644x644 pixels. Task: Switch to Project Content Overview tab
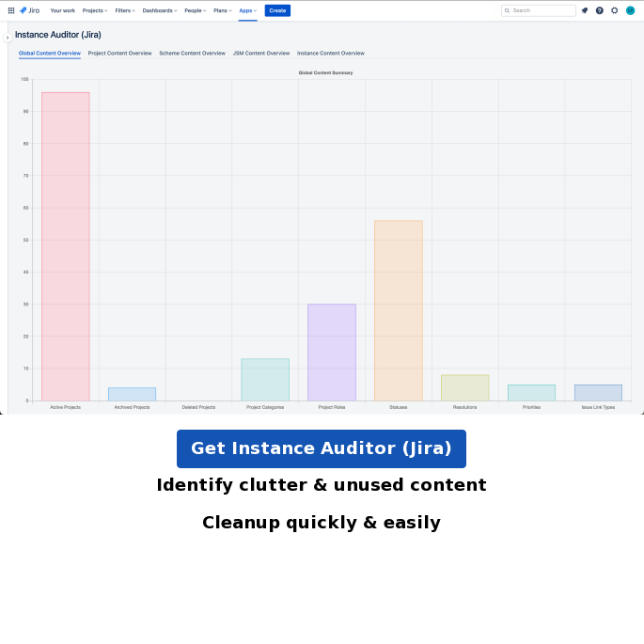click(119, 54)
